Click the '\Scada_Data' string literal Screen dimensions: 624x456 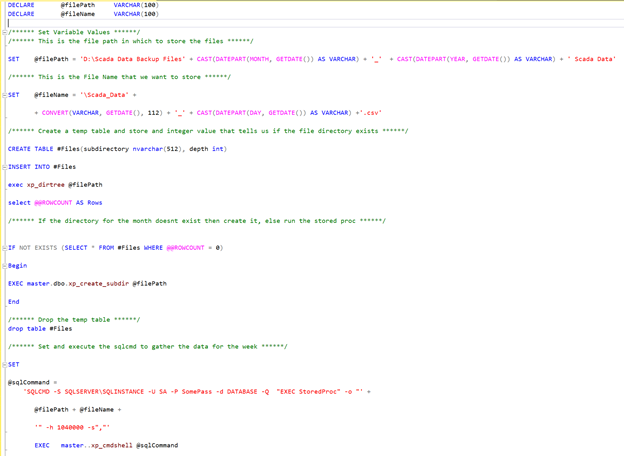tap(104, 95)
